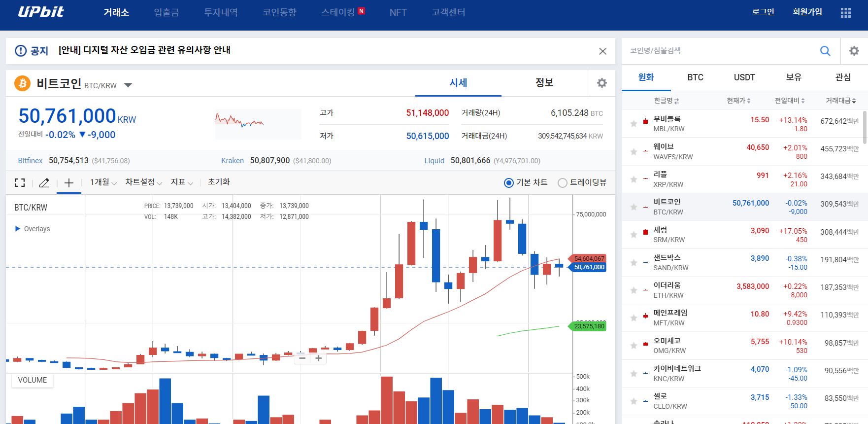Screen dimensions: 868x424
Task: Favorite the 샌드박스 SAND/KRW star
Action: pyautogui.click(x=634, y=263)
